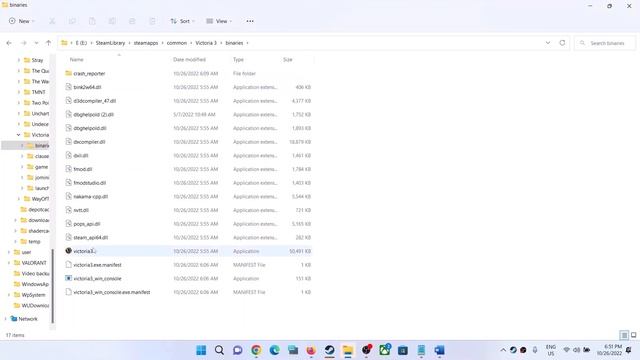Click the Rename icon in the toolbar
This screenshot has width=640, height=360.
[x=112, y=21]
